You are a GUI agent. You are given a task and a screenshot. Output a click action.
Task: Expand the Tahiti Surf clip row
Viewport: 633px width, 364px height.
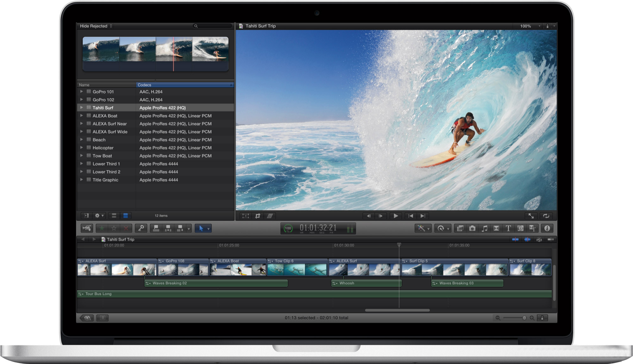click(x=82, y=108)
